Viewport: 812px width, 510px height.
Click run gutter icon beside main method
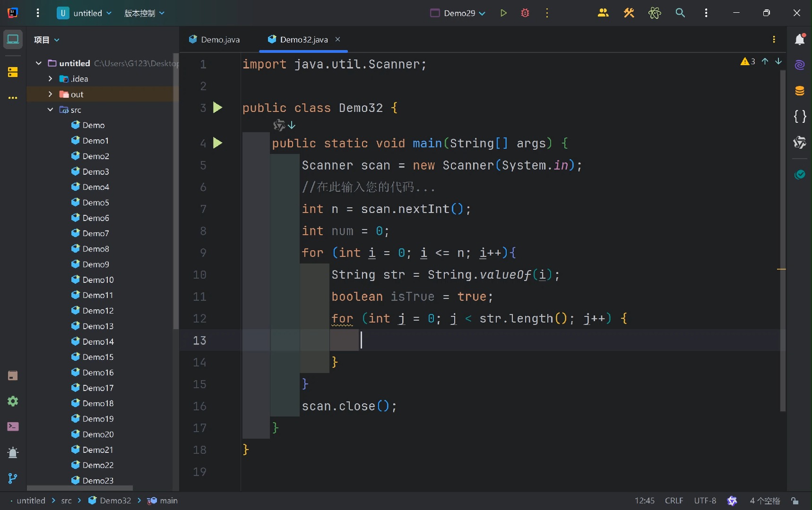(x=217, y=143)
